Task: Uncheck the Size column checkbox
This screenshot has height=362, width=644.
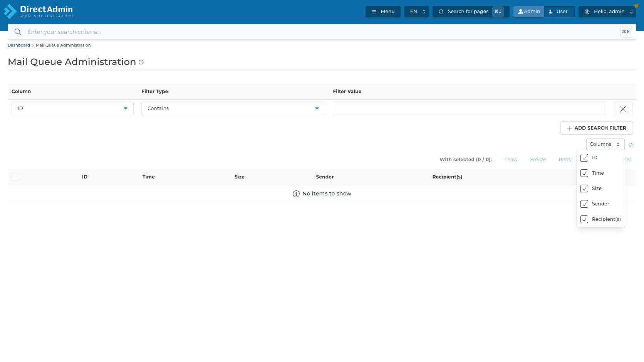Action: coord(584,189)
